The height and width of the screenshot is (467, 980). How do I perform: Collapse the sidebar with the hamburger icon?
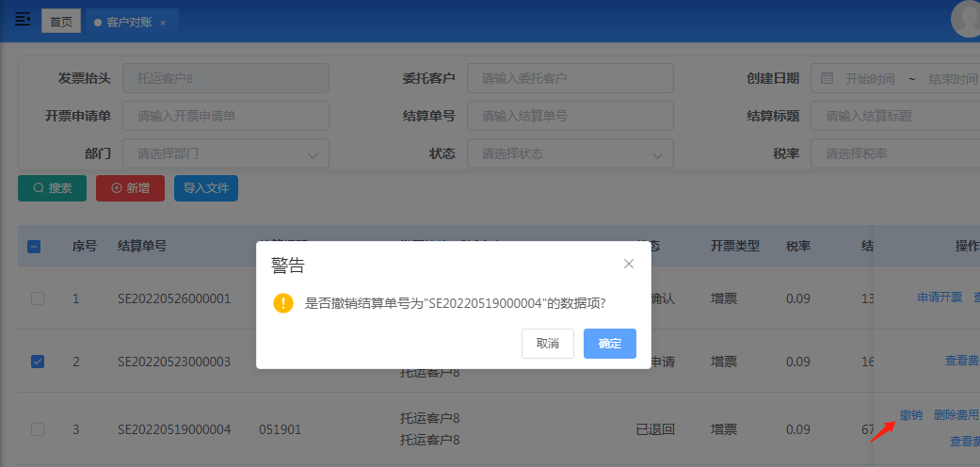23,20
